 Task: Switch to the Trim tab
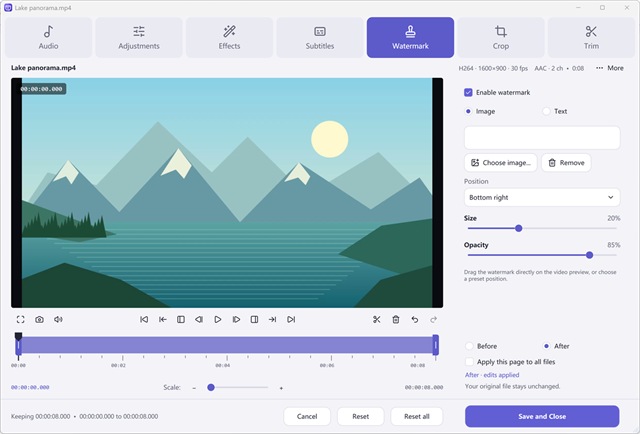591,37
